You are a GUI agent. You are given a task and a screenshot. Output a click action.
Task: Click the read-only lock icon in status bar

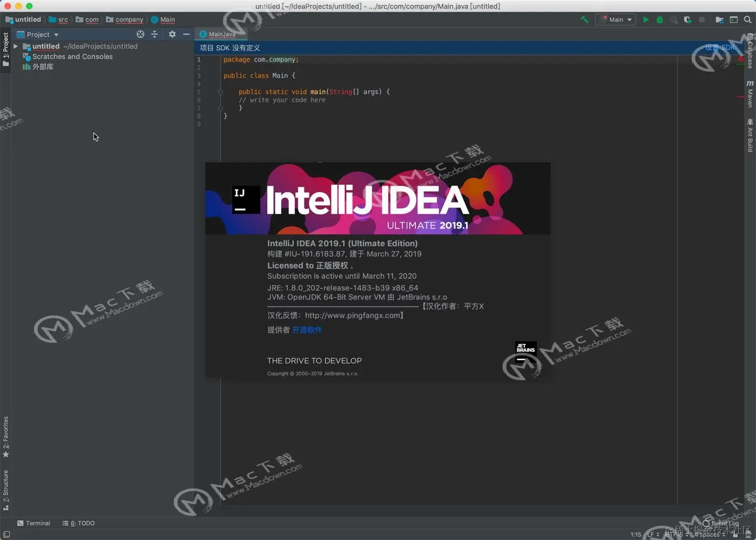click(734, 535)
